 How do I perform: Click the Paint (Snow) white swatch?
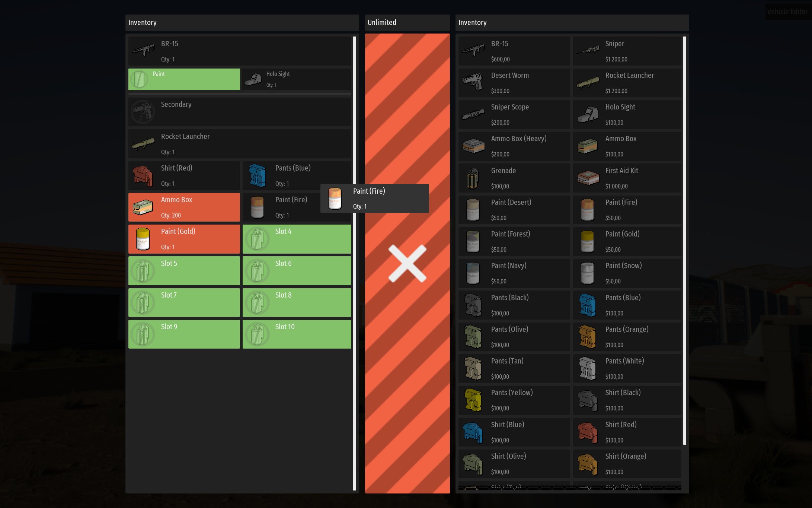pyautogui.click(x=587, y=273)
